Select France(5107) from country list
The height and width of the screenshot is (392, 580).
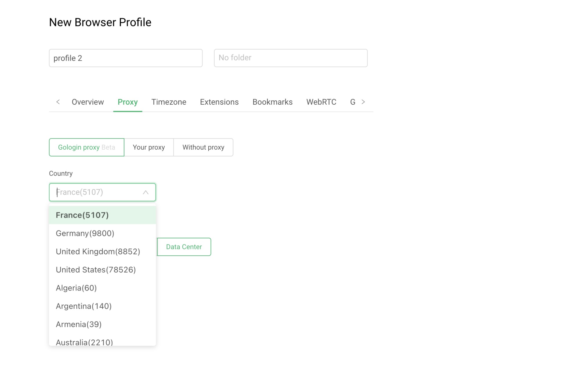pos(102,215)
